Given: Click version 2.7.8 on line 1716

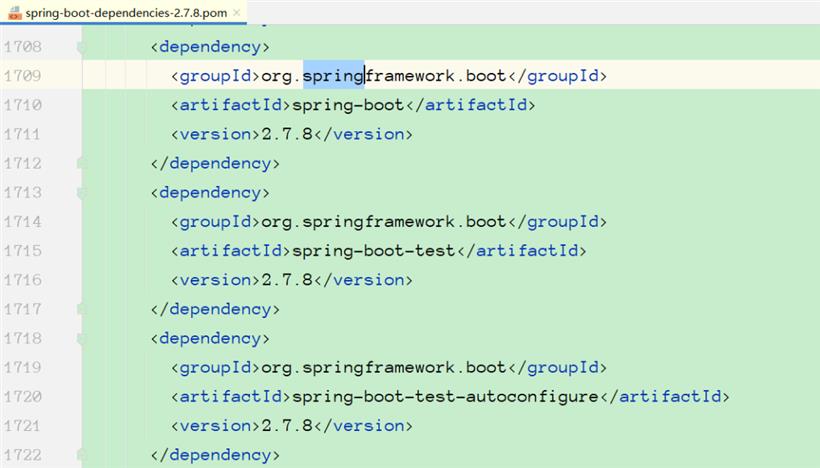Looking at the screenshot, I should point(287,280).
